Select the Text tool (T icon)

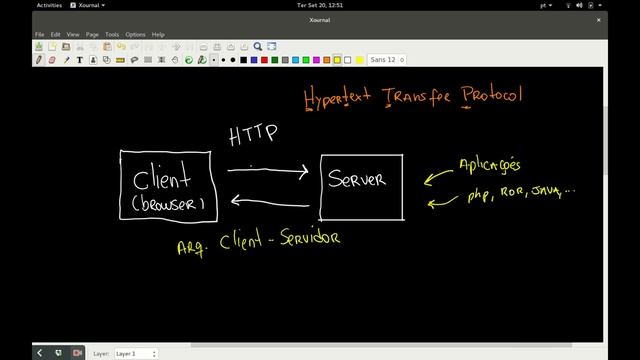80,60
